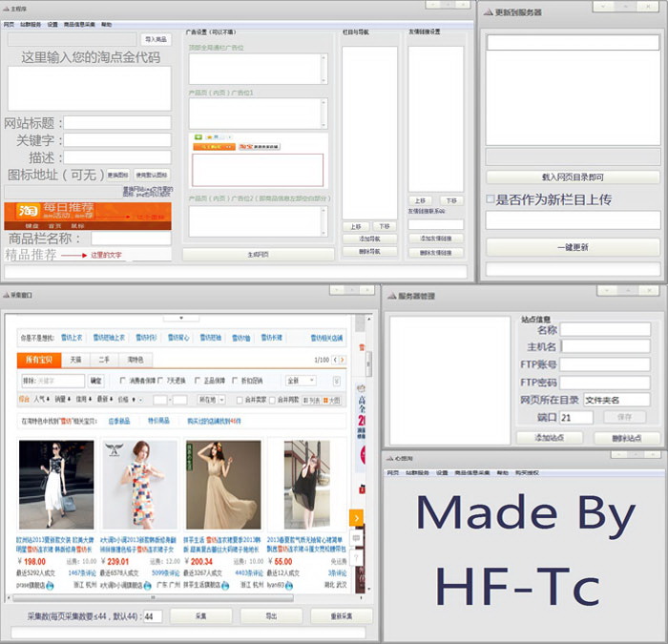Click the previous page arrow beside 1/100
The width and height of the screenshot is (668, 644).
coord(336,360)
